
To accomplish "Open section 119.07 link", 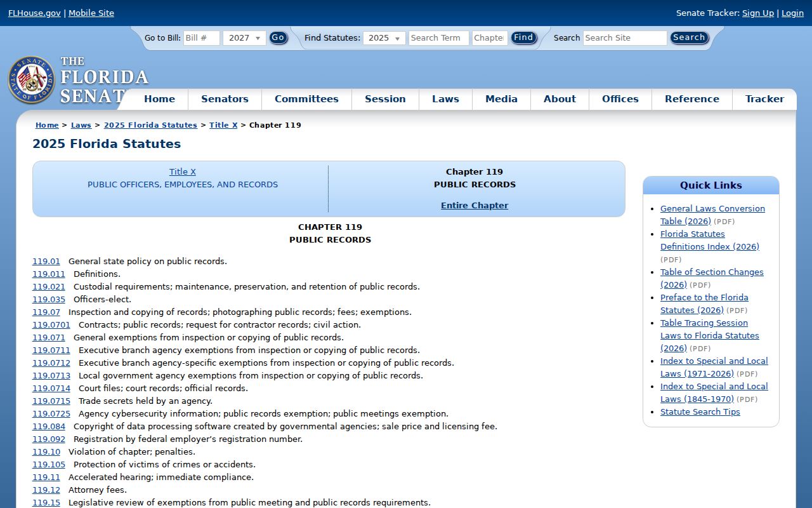I will [x=46, y=312].
